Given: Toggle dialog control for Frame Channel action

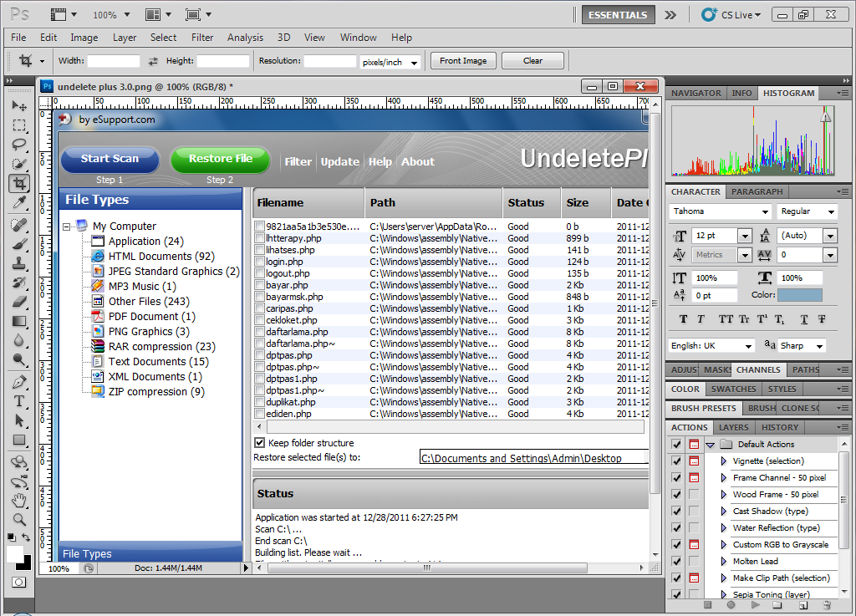Looking at the screenshot, I should coord(694,477).
